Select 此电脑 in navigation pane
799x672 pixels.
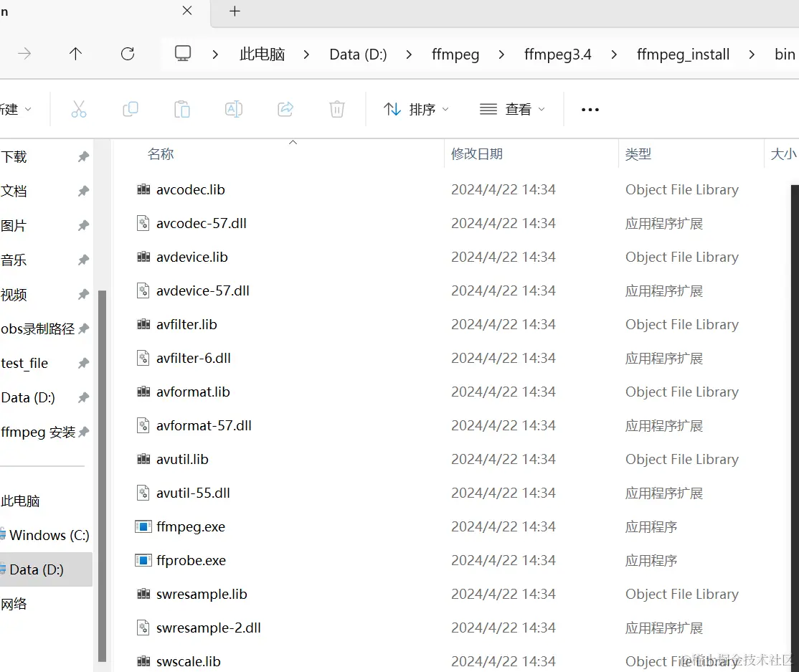pyautogui.click(x=20, y=501)
